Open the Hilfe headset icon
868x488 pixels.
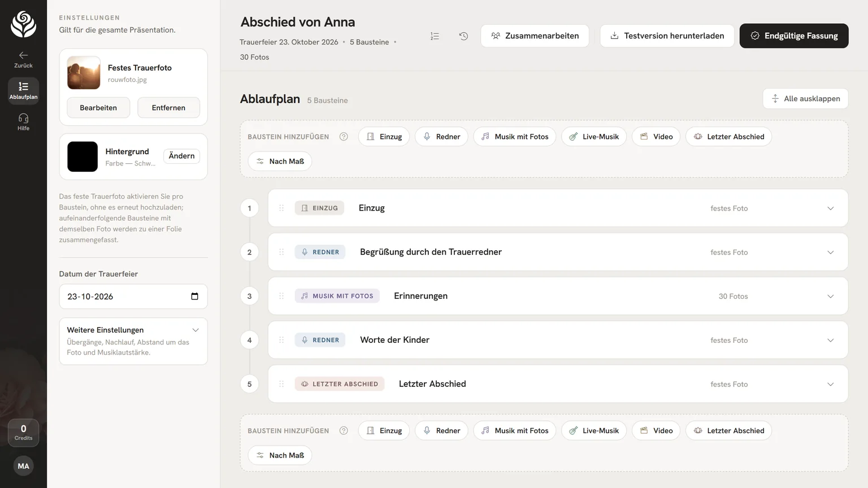tap(23, 121)
